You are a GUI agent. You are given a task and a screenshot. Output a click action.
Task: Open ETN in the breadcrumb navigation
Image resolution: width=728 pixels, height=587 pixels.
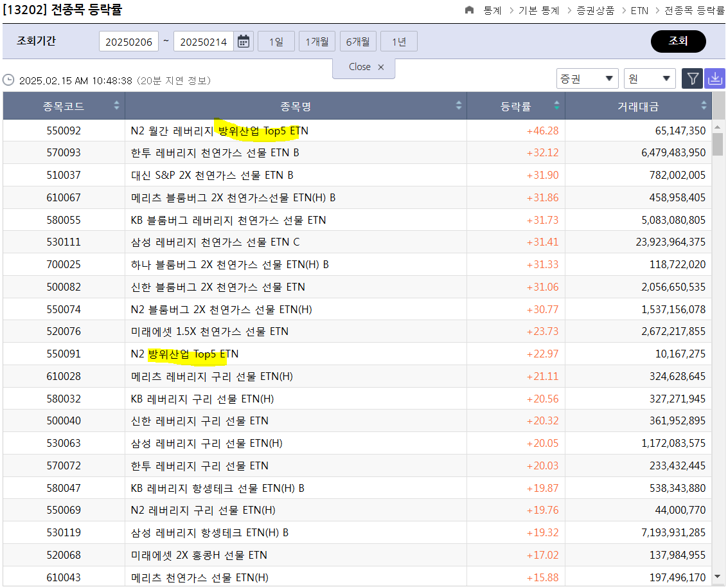point(639,10)
